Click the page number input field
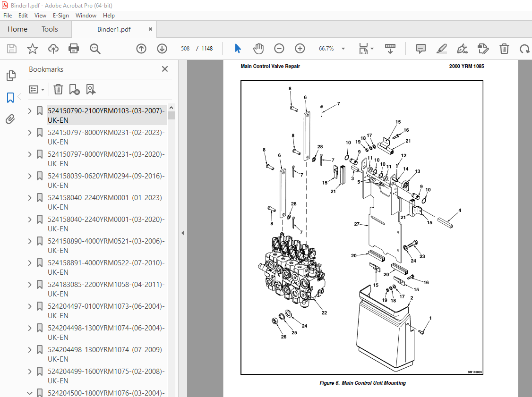Image resolution: width=532 pixels, height=397 pixels. tap(185, 49)
